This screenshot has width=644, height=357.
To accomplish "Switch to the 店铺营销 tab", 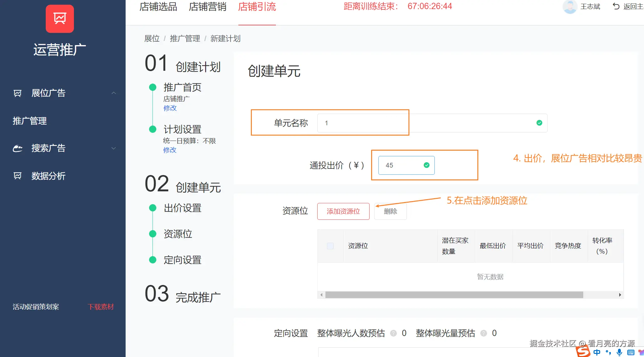I will [207, 7].
